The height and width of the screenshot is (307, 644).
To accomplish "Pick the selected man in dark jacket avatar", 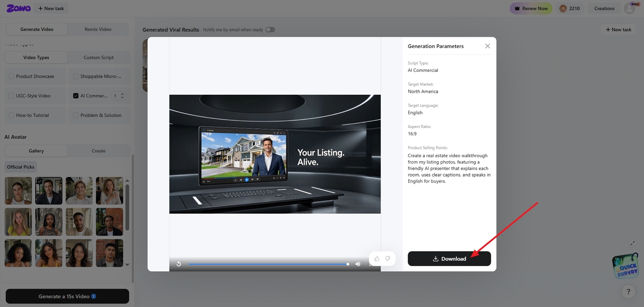I will click(49, 191).
